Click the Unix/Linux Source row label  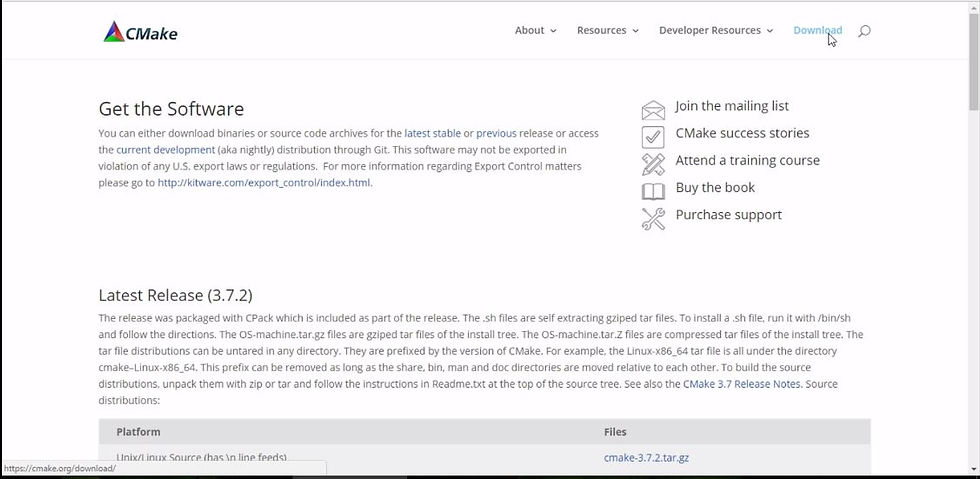point(201,458)
